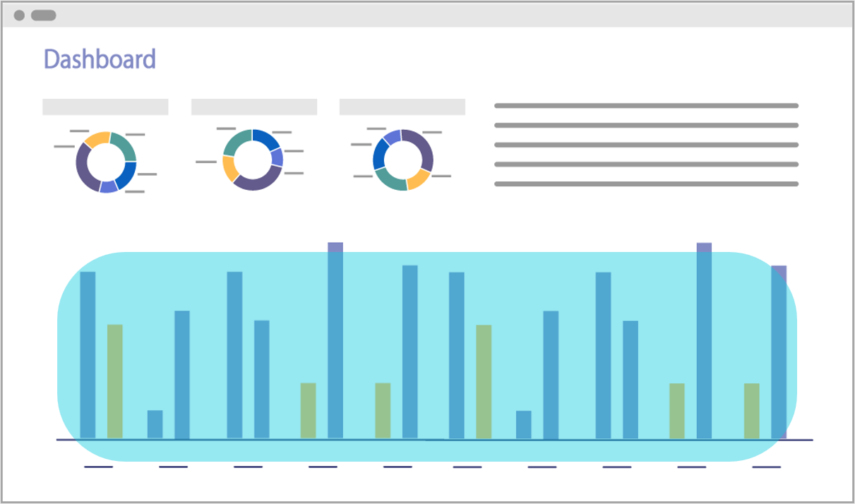
Task: Select the leftmost blue bar in bar chart
Action: 88,354
